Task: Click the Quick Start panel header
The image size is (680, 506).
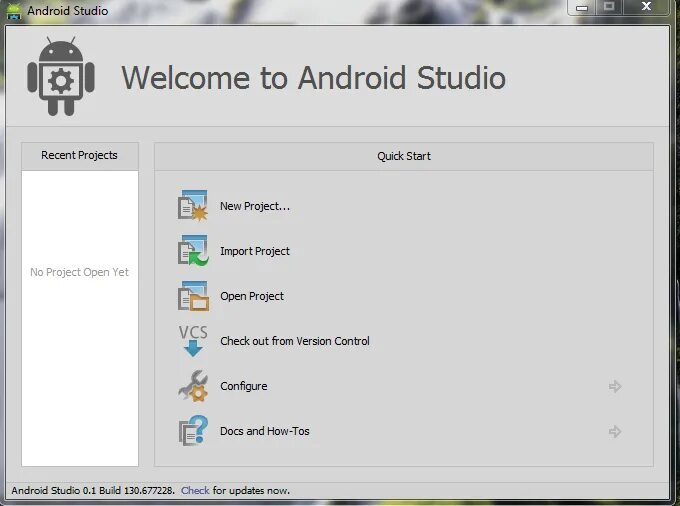Action: tap(404, 156)
